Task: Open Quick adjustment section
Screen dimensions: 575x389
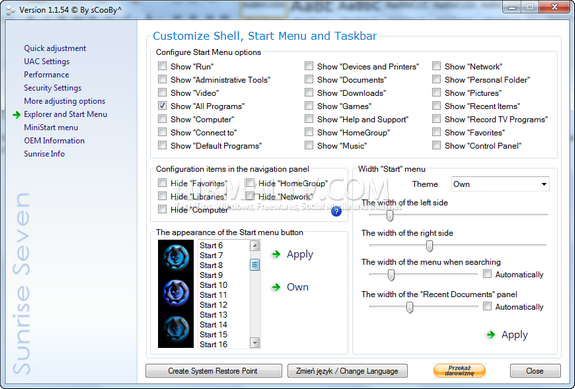Action: 55,48
